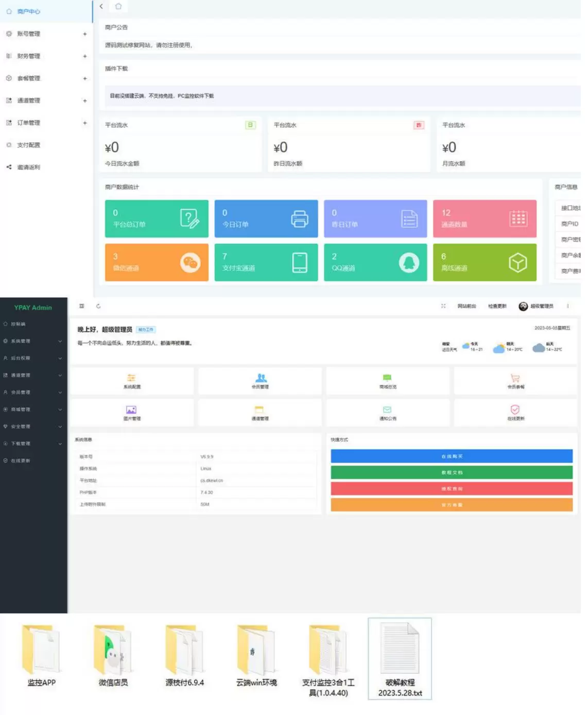Click the green 日 badge on 平台流水 card

coord(250,125)
